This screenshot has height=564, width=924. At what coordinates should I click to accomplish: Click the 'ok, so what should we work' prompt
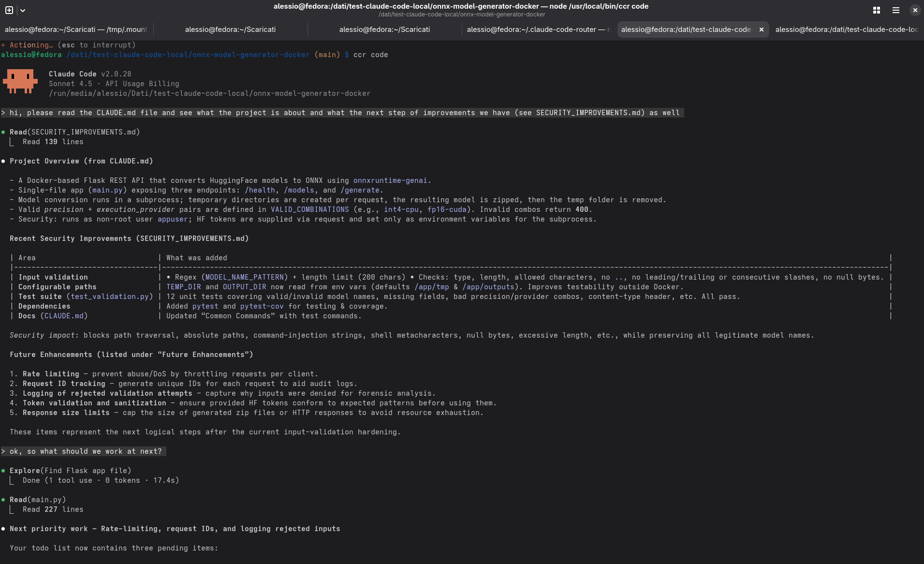tap(86, 451)
